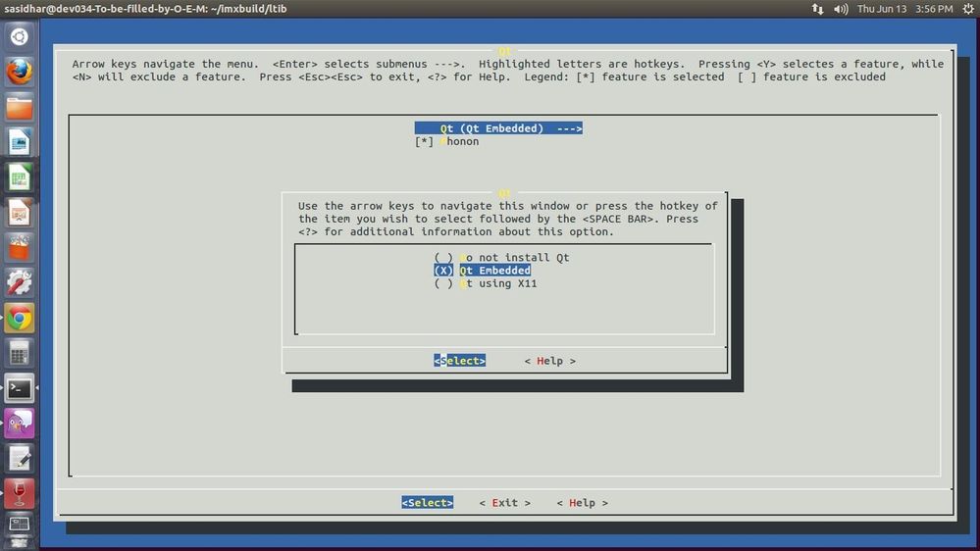The height and width of the screenshot is (551, 980).
Task: Click the clock showing Thu Jun 13 3:56 PM
Action: 904,9
